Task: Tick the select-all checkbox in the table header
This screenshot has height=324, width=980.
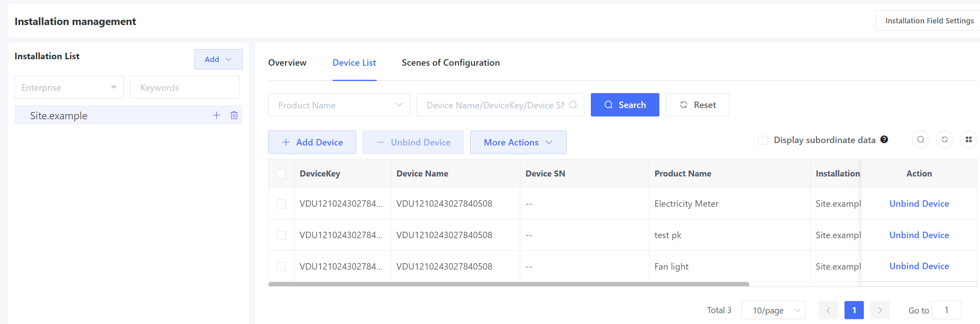Action: pos(281,174)
